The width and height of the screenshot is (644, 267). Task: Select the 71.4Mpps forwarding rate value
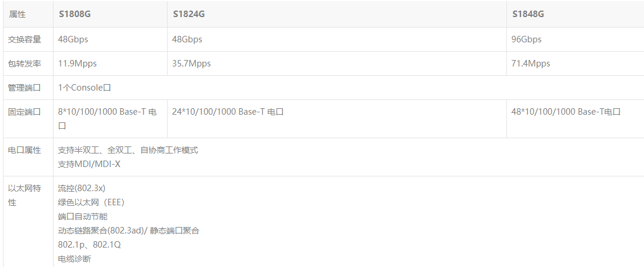point(531,64)
